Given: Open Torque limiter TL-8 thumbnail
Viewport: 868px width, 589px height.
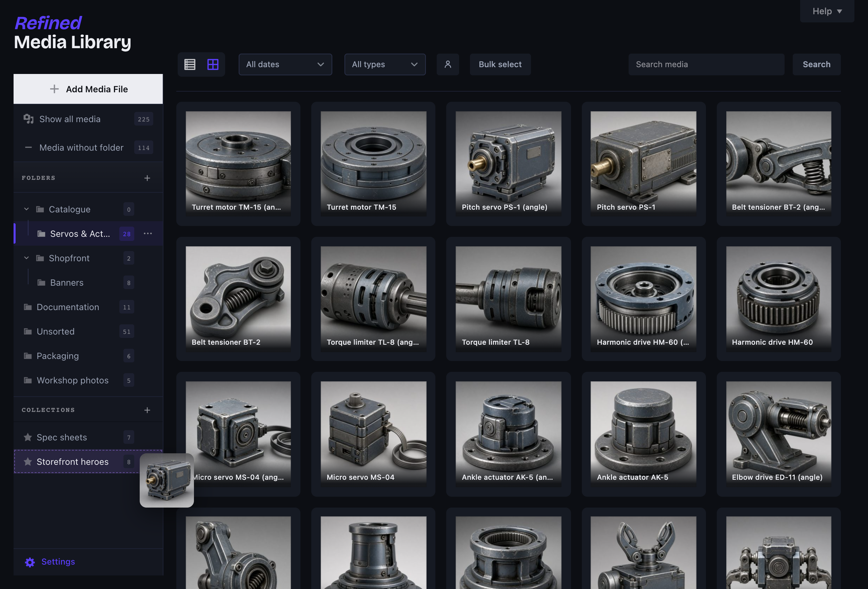Looking at the screenshot, I should coord(508,299).
